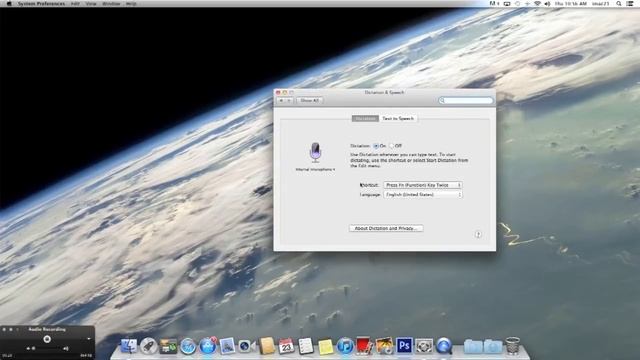Open Mission Control in the dock
The width and height of the screenshot is (640, 360).
click(x=168, y=346)
